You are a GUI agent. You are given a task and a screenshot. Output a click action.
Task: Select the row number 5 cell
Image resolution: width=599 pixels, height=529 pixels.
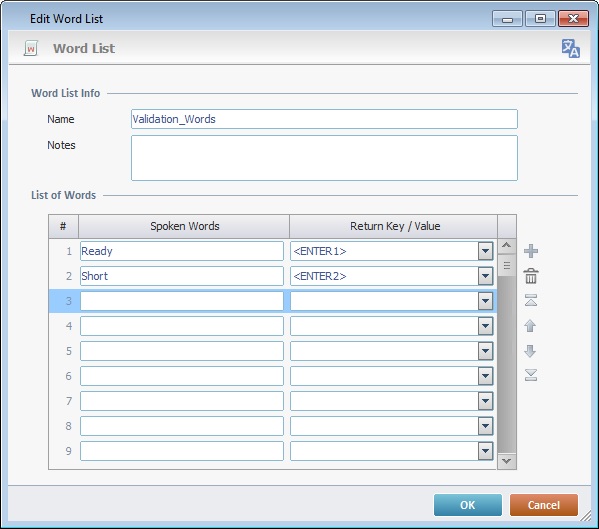[64, 351]
